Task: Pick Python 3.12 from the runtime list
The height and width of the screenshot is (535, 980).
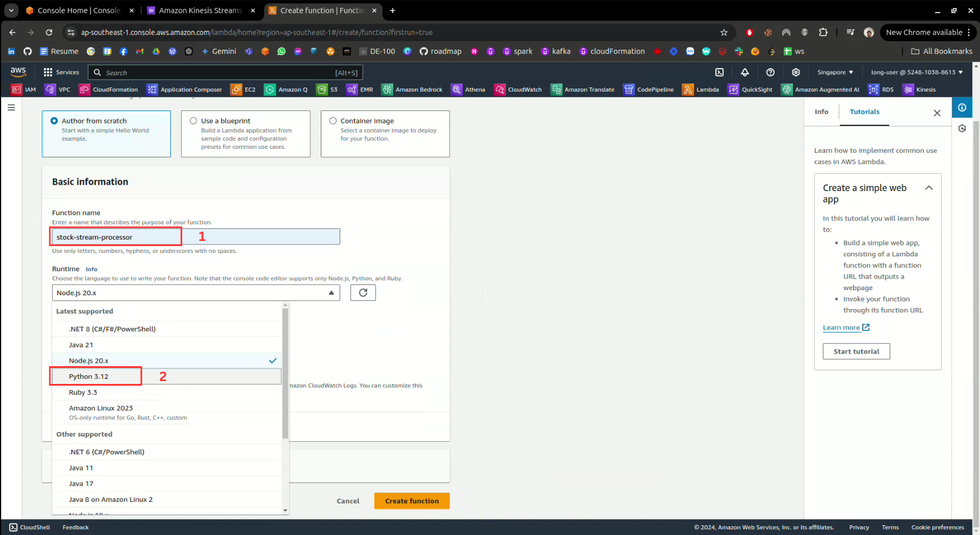Action: (89, 377)
